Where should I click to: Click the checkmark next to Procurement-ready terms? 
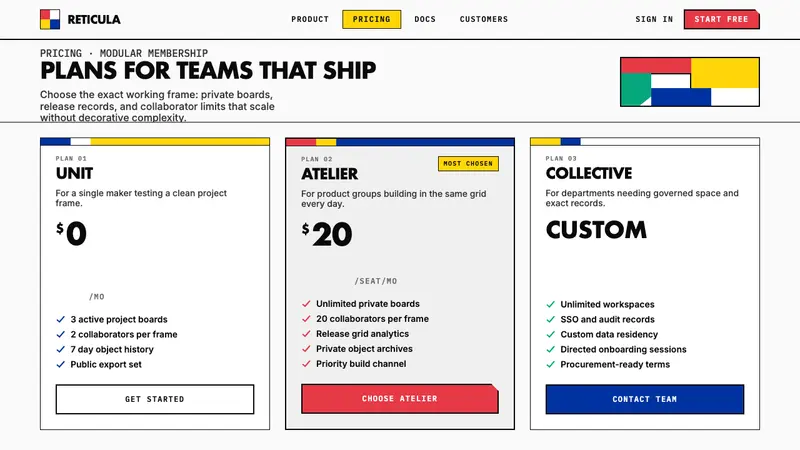(x=551, y=364)
